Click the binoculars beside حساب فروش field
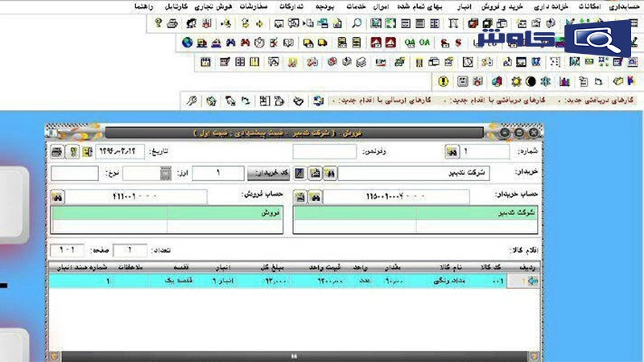 pyautogui.click(x=57, y=197)
